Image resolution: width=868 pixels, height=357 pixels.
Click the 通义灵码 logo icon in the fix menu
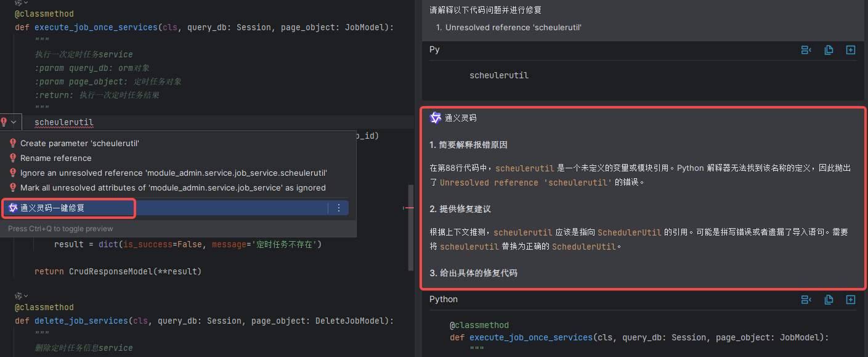(13, 208)
